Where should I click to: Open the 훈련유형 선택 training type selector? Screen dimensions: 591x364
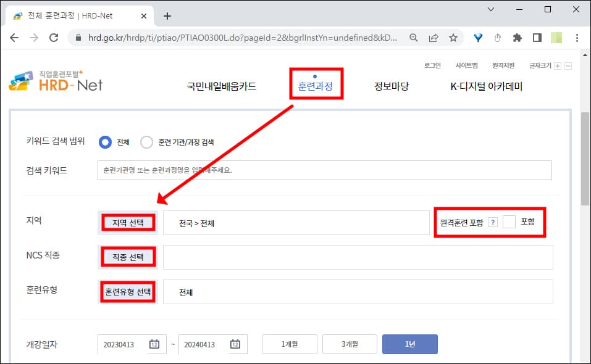point(127,291)
